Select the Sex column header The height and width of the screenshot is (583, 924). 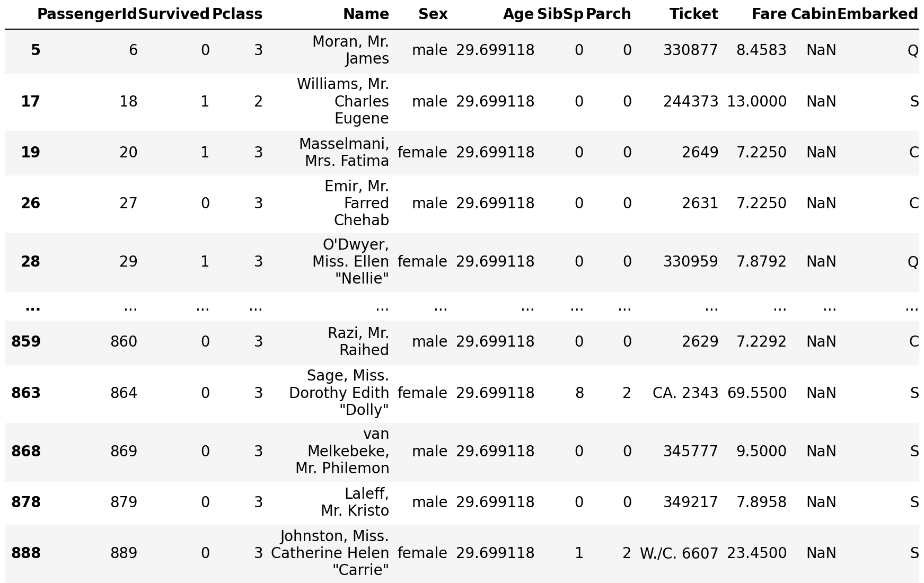click(x=433, y=14)
